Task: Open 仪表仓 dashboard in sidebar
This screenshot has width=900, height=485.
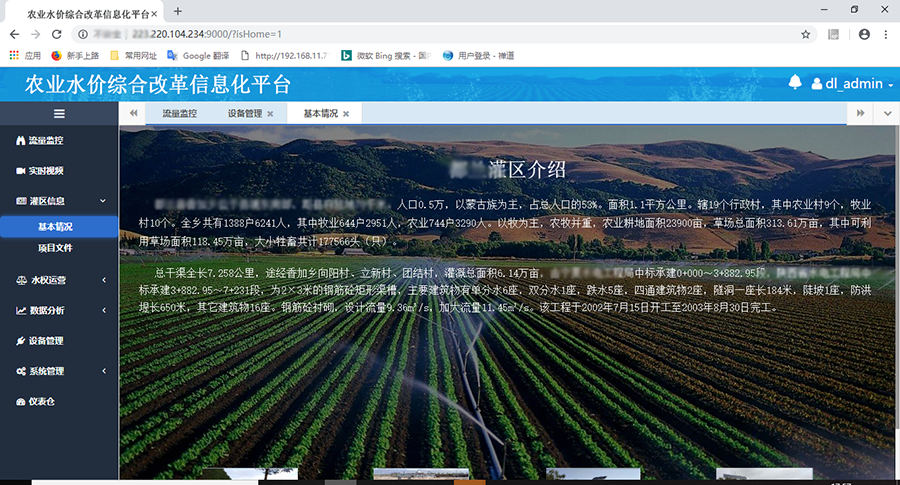Action: (x=41, y=401)
